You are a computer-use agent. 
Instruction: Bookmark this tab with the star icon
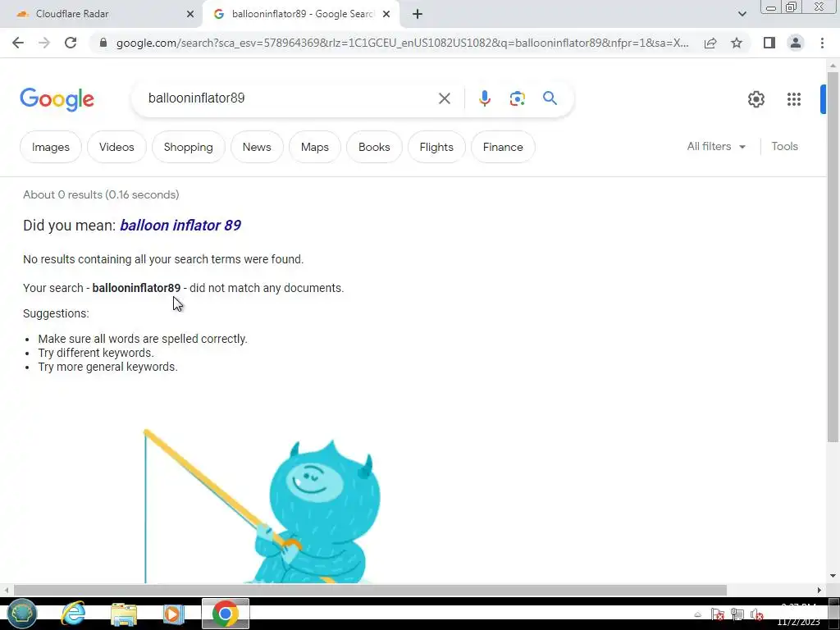[x=737, y=43]
